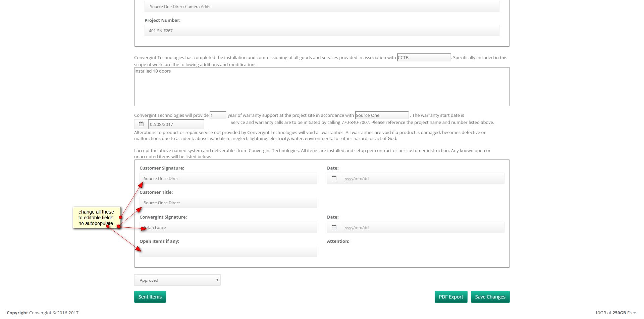Click the Open Items if any field
The image size is (644, 319).
pos(228,252)
